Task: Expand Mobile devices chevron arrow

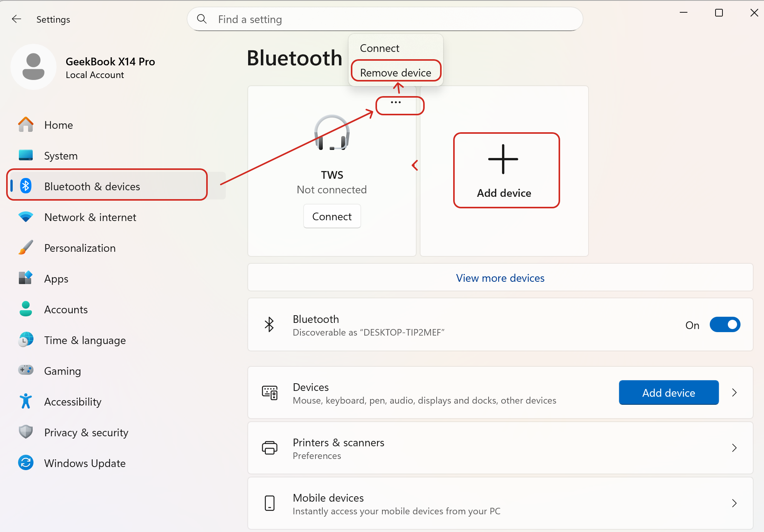Action: [x=734, y=503]
